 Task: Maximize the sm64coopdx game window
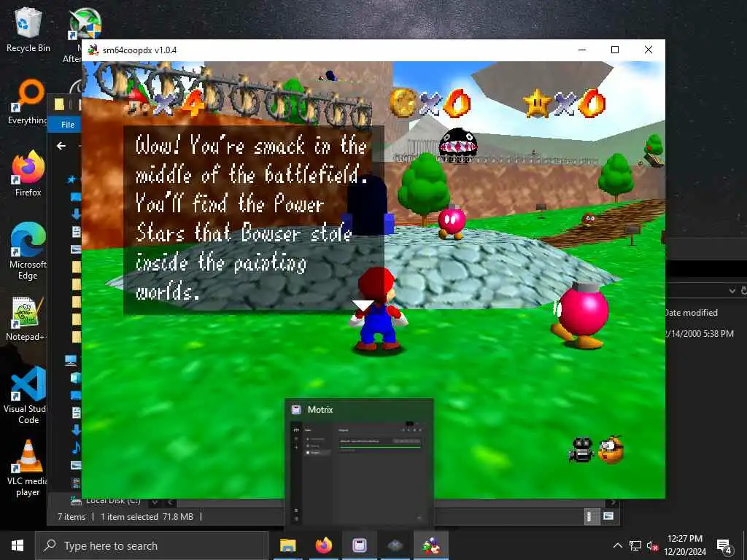point(614,50)
